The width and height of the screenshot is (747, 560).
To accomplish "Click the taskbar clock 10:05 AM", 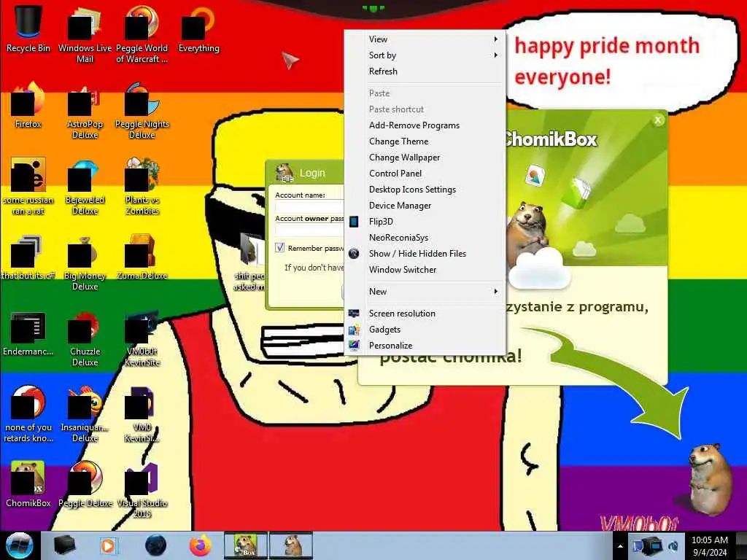I will (x=709, y=545).
